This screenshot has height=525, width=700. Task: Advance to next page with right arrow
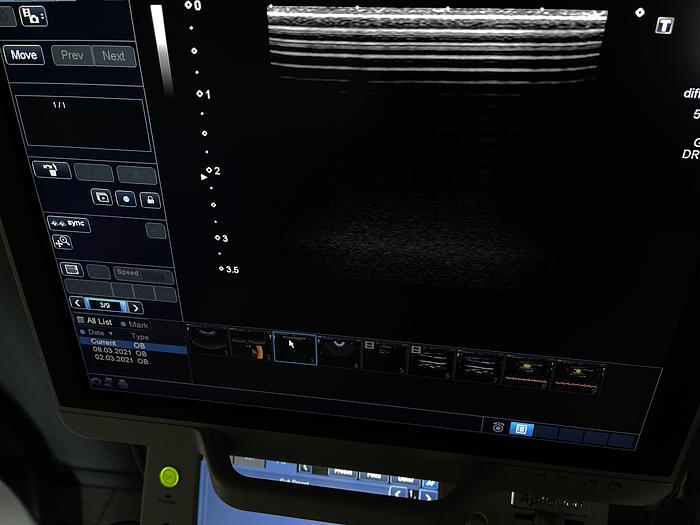(x=136, y=308)
